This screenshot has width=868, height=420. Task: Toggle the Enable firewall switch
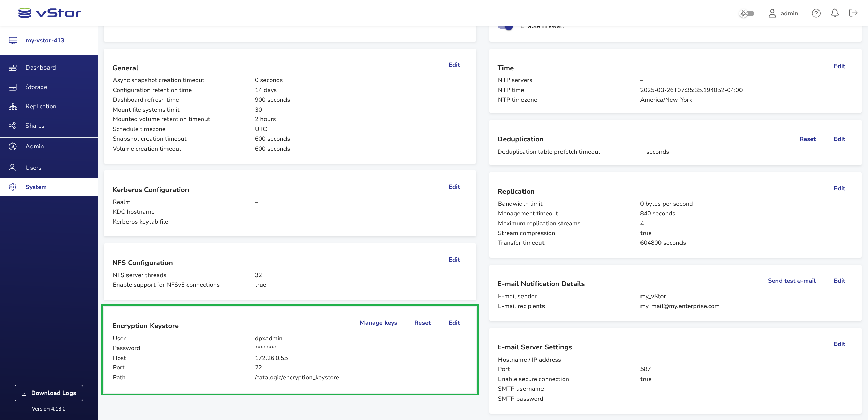tap(505, 26)
